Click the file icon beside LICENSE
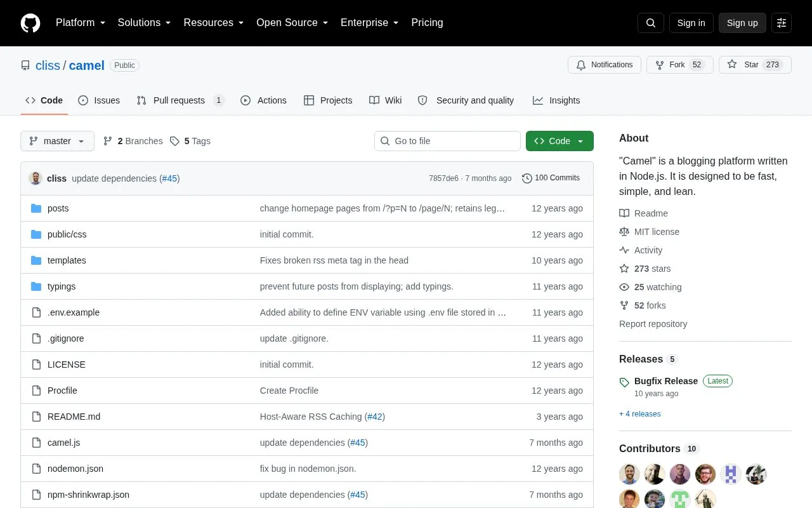This screenshot has height=508, width=812. (36, 364)
